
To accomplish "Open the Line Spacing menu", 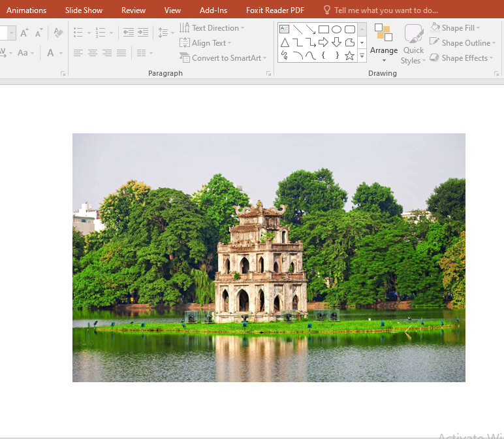I will 166,33.
